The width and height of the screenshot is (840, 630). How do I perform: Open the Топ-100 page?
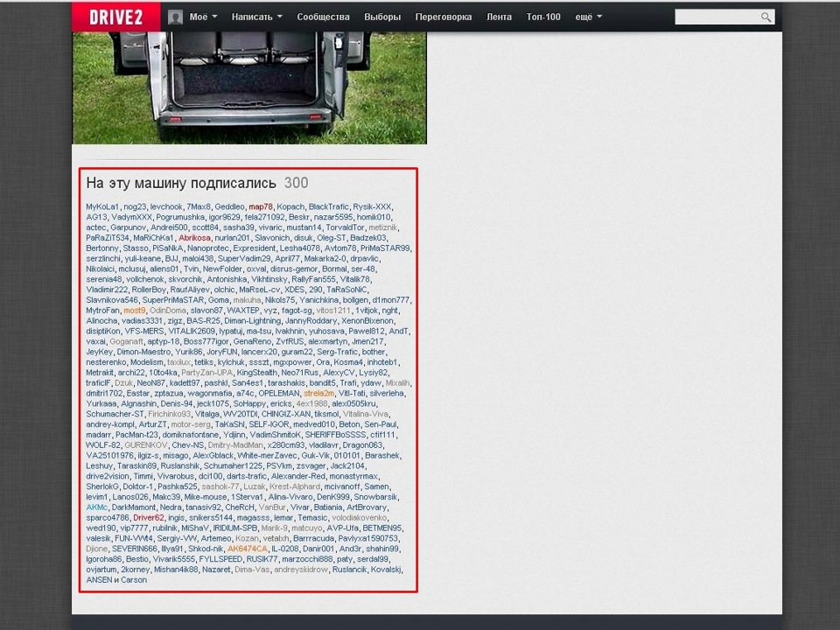click(543, 17)
